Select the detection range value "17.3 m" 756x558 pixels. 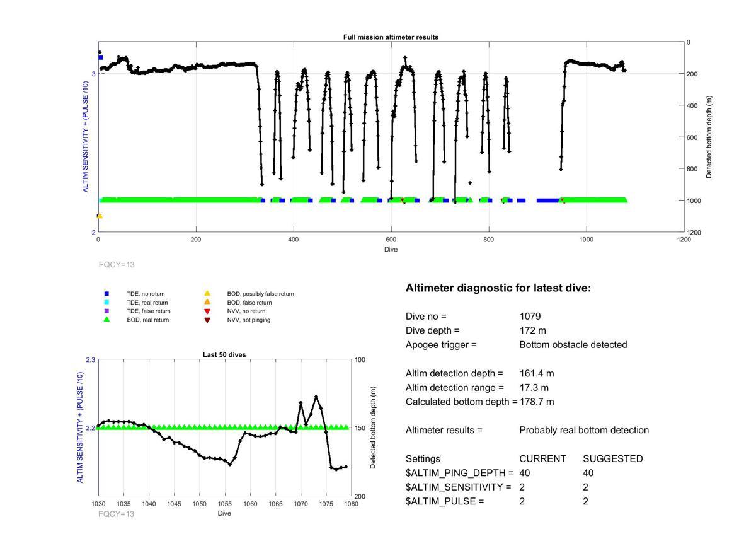pyautogui.click(x=534, y=388)
